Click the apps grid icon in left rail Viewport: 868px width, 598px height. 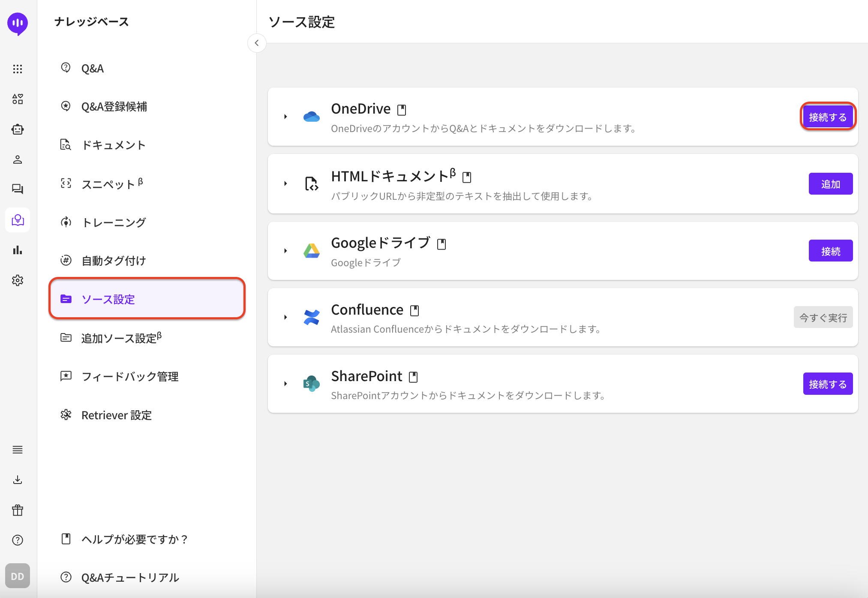(18, 69)
